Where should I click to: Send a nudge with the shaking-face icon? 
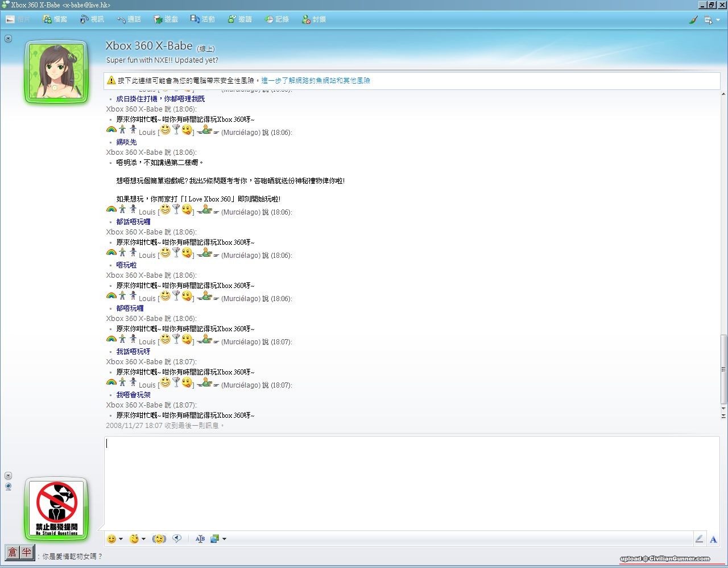pyautogui.click(x=159, y=539)
